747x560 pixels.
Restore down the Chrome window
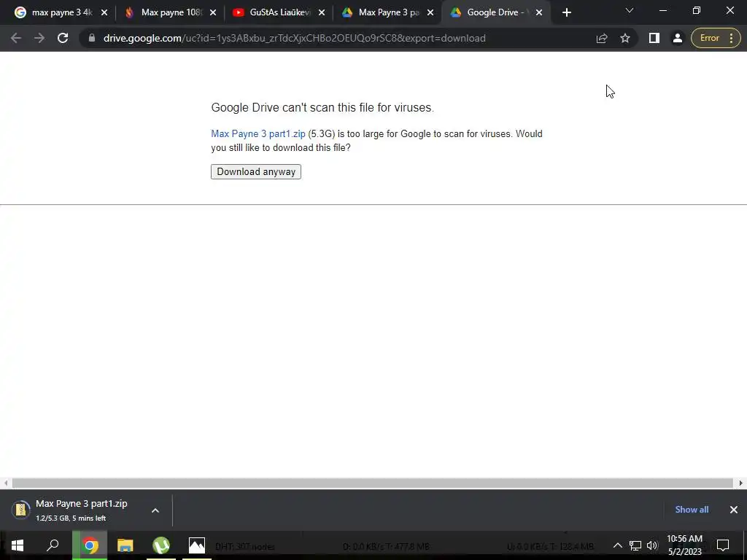click(x=697, y=10)
